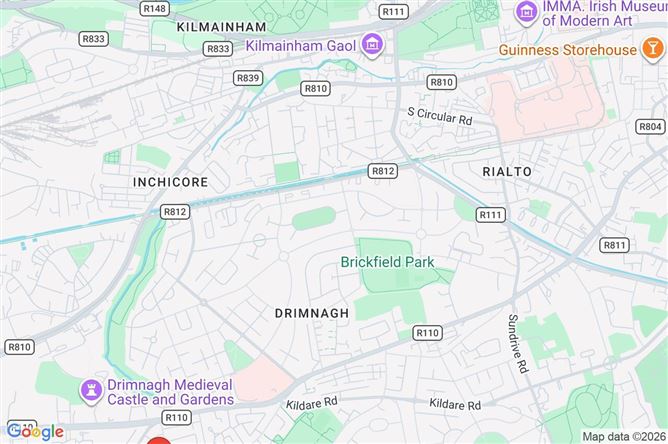The height and width of the screenshot is (444, 668).
Task: Click the partial red location pin
Action: click(x=159, y=441)
